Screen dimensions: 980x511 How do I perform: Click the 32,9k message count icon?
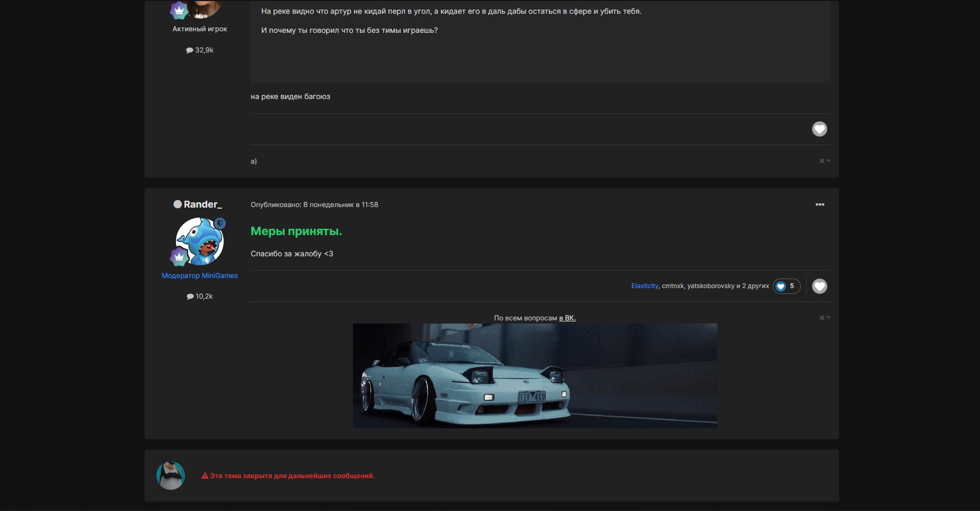coord(189,50)
